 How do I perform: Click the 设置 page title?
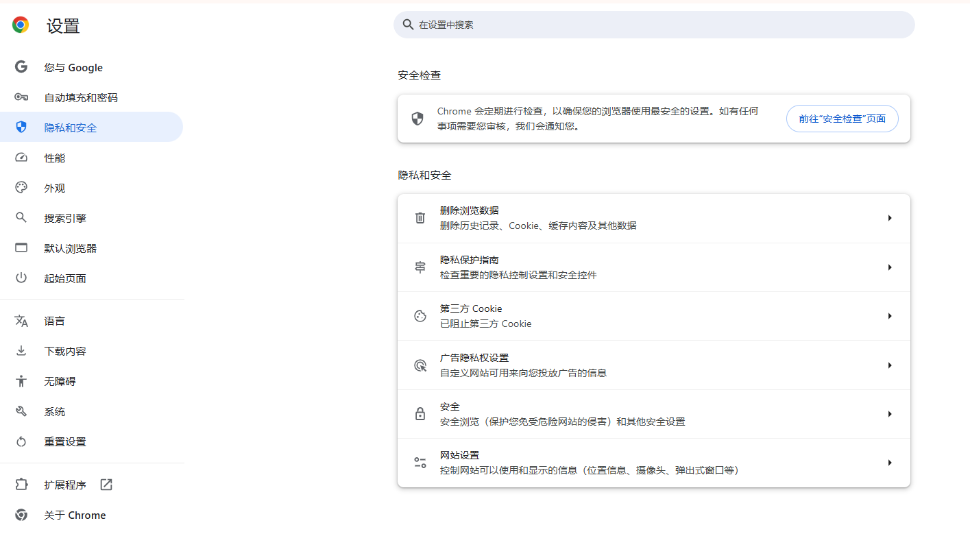[x=63, y=26]
